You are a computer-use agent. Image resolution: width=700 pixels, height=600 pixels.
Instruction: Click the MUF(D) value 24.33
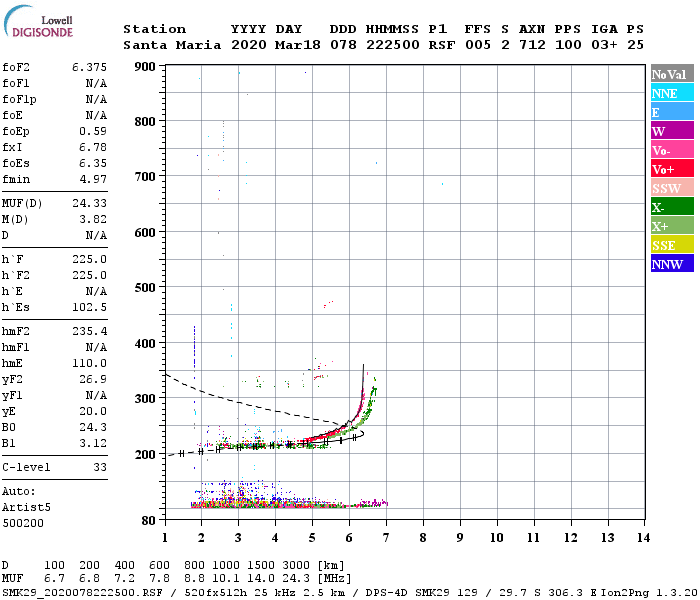[89, 204]
